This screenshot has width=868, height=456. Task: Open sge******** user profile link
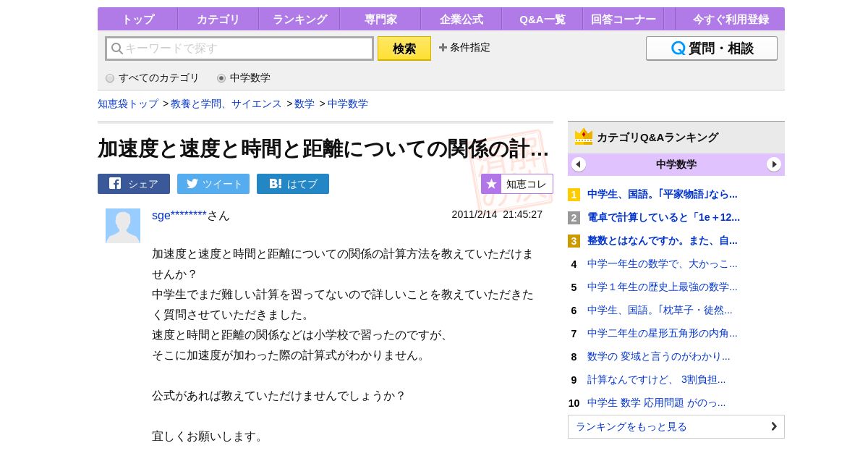point(179,215)
